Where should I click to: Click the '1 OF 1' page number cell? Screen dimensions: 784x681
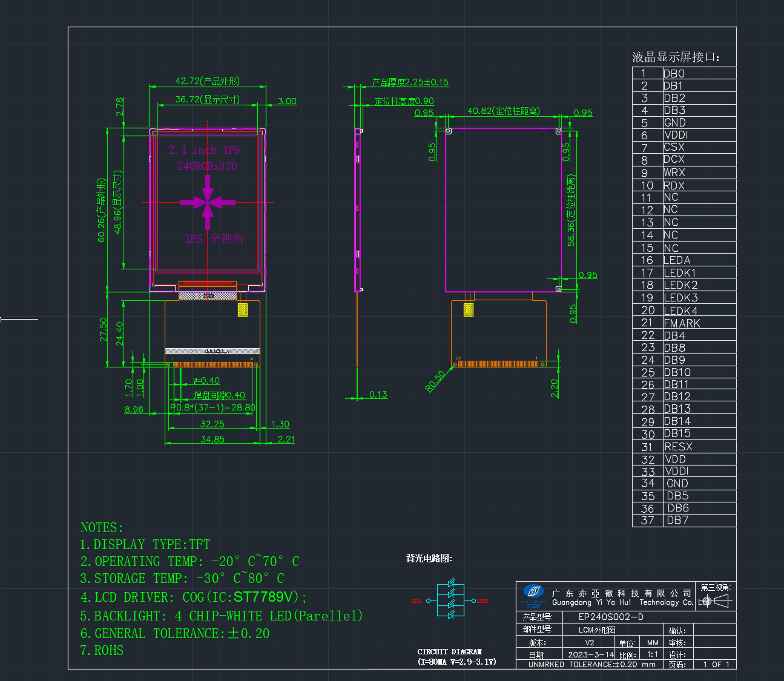point(716,664)
